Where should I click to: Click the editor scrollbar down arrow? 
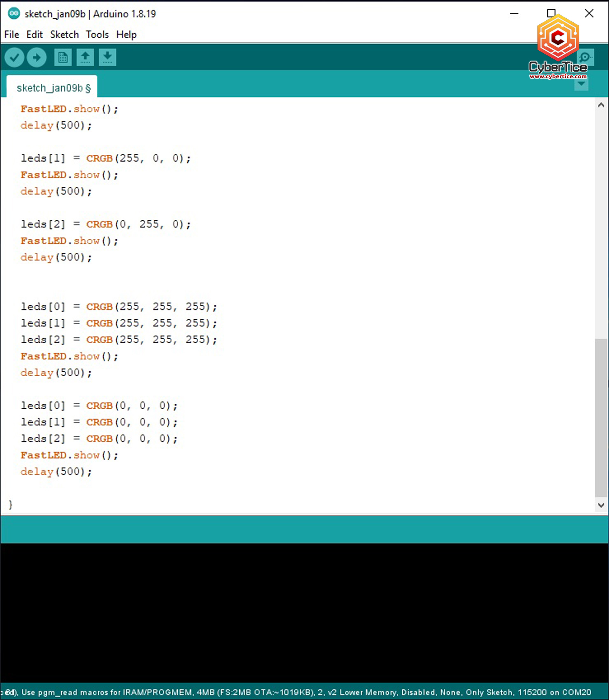601,505
